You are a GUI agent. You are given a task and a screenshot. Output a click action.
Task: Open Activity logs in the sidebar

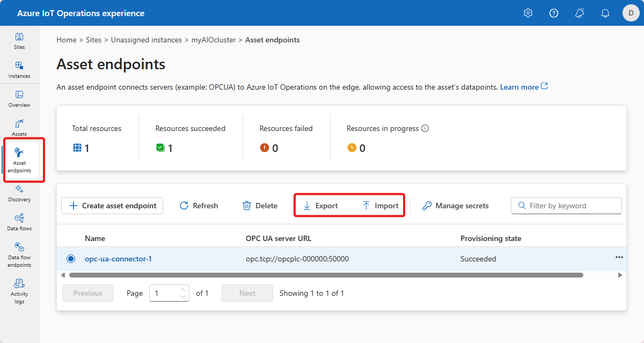point(19,291)
